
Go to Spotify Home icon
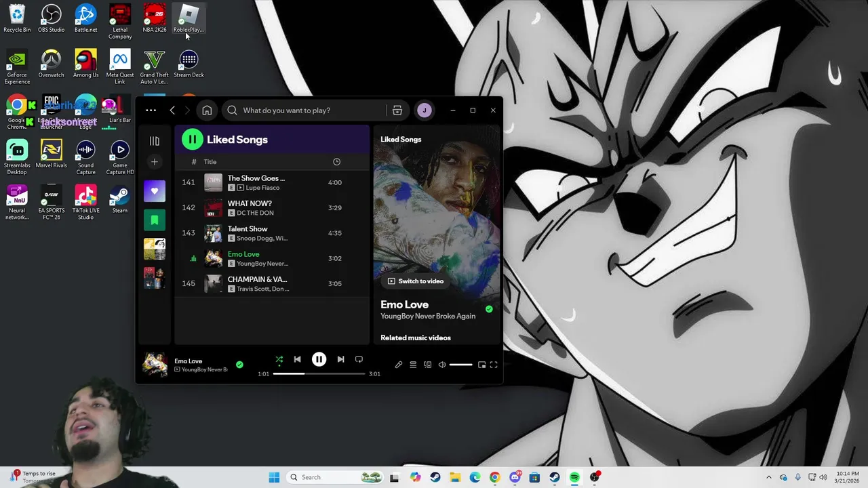207,110
